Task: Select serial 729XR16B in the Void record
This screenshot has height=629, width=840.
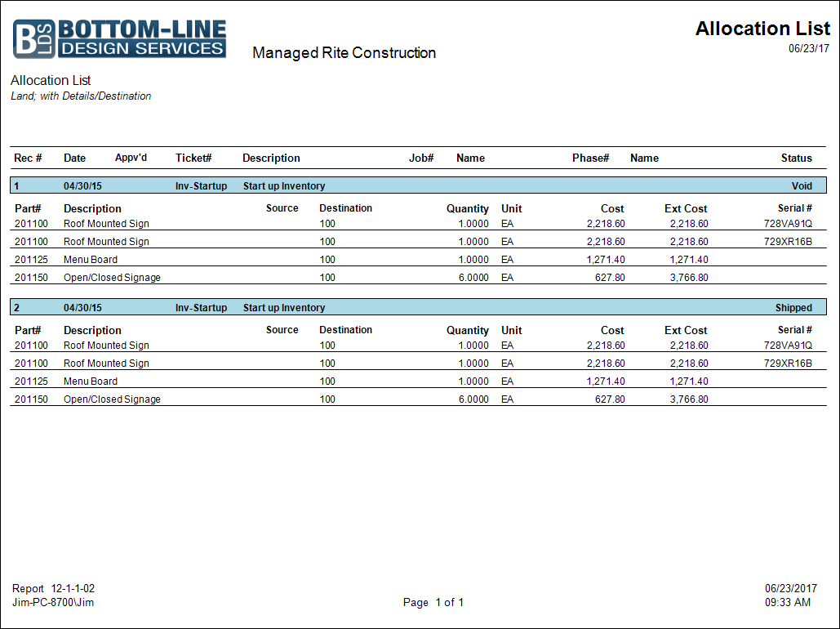Action: (x=788, y=241)
